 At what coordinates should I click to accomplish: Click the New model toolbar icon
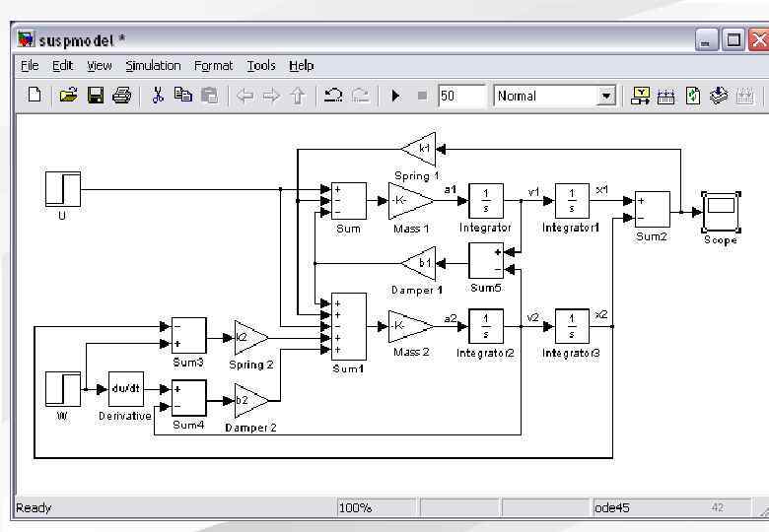pos(35,95)
